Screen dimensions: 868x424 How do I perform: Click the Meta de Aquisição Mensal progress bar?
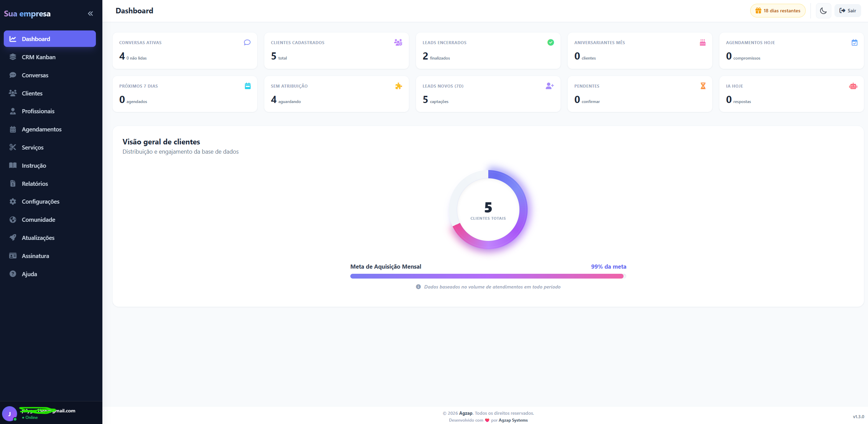click(x=488, y=276)
